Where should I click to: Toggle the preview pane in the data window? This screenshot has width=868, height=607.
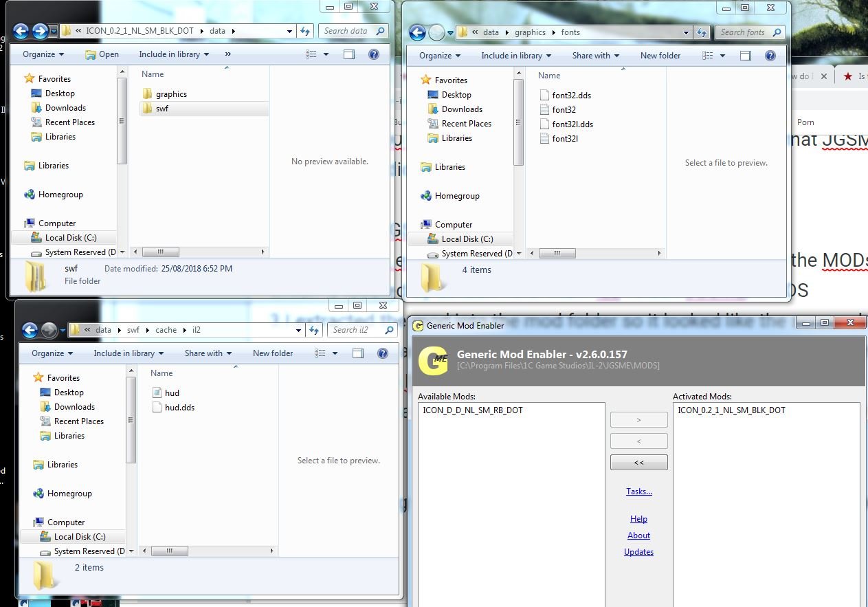coord(349,54)
